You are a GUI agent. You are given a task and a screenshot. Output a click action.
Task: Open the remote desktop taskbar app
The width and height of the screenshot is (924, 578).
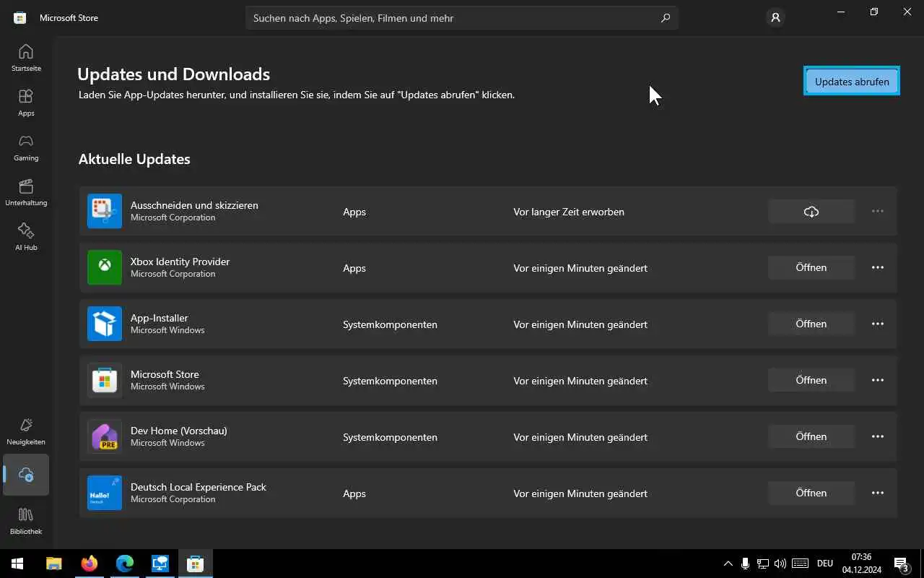point(160,564)
